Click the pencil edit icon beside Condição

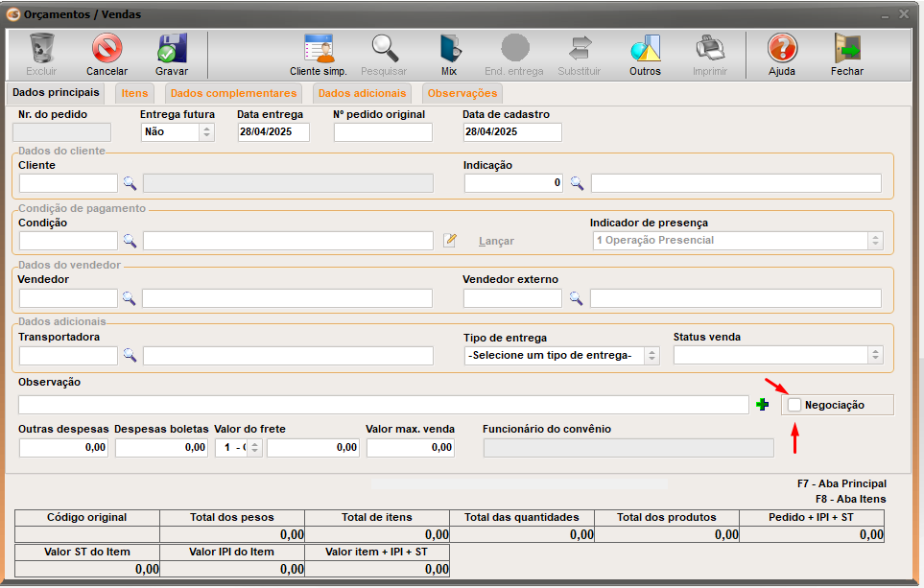pyautogui.click(x=450, y=241)
